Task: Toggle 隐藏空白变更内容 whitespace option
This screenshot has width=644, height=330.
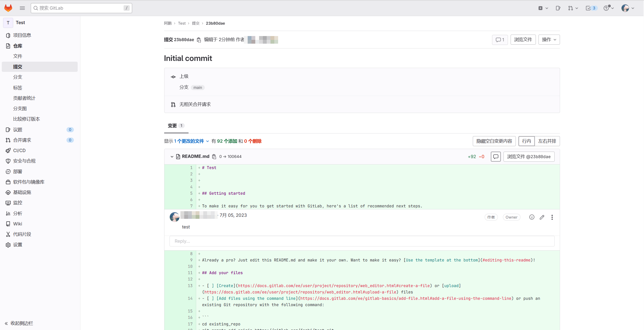Action: coord(494,141)
